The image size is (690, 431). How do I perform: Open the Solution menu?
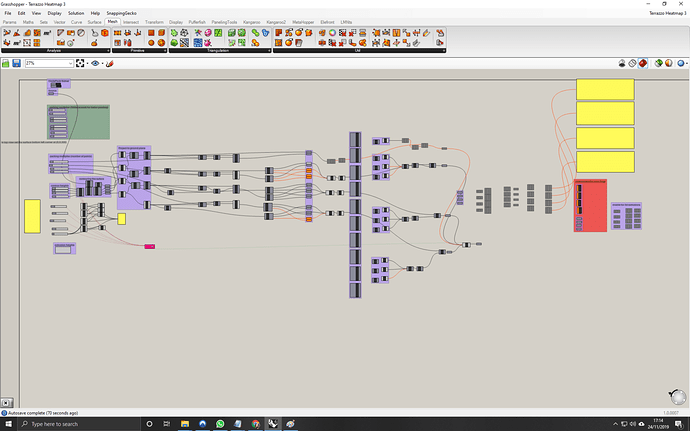tap(76, 13)
